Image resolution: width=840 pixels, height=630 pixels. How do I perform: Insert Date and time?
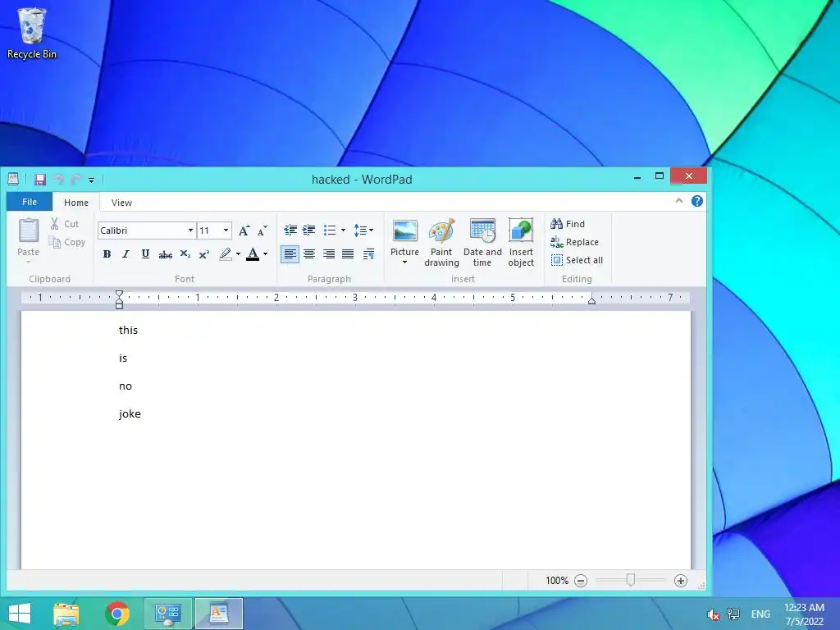(x=482, y=242)
